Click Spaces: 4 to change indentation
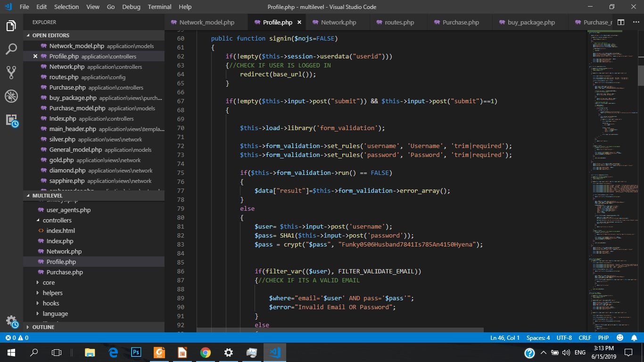The height and width of the screenshot is (362, 644). (537, 337)
